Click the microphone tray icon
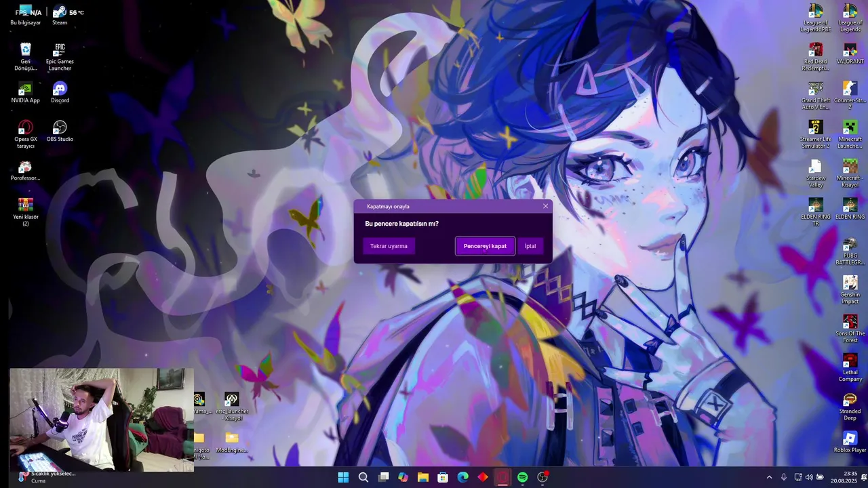 784,477
